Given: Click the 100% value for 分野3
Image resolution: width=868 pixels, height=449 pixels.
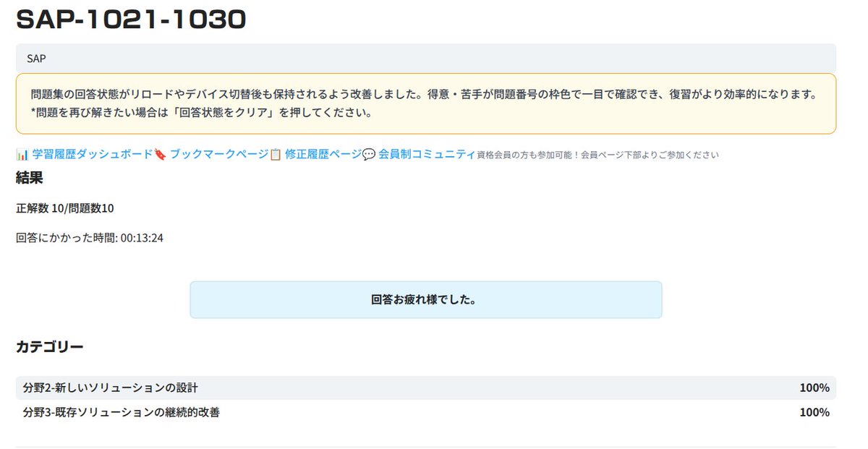Looking at the screenshot, I should (x=814, y=412).
